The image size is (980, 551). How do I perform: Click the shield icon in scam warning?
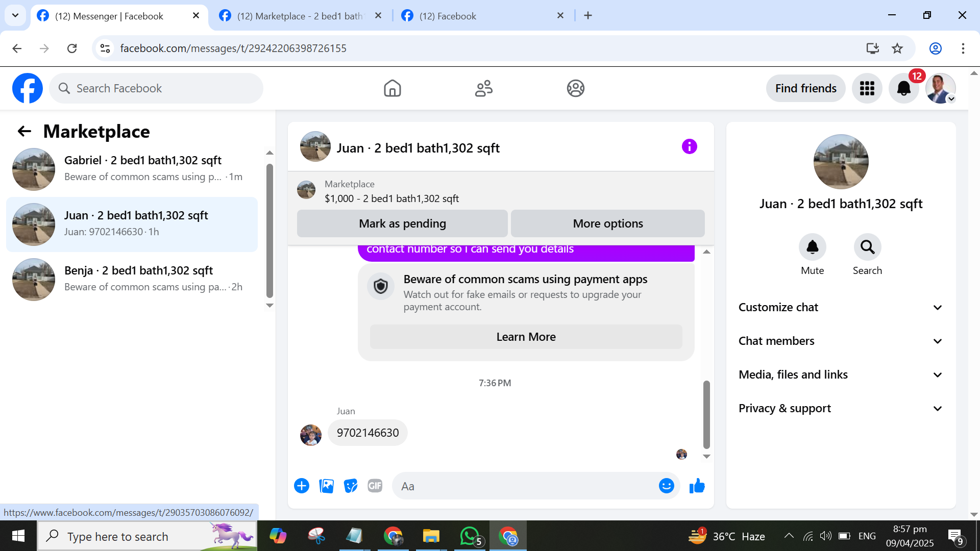pyautogui.click(x=381, y=287)
